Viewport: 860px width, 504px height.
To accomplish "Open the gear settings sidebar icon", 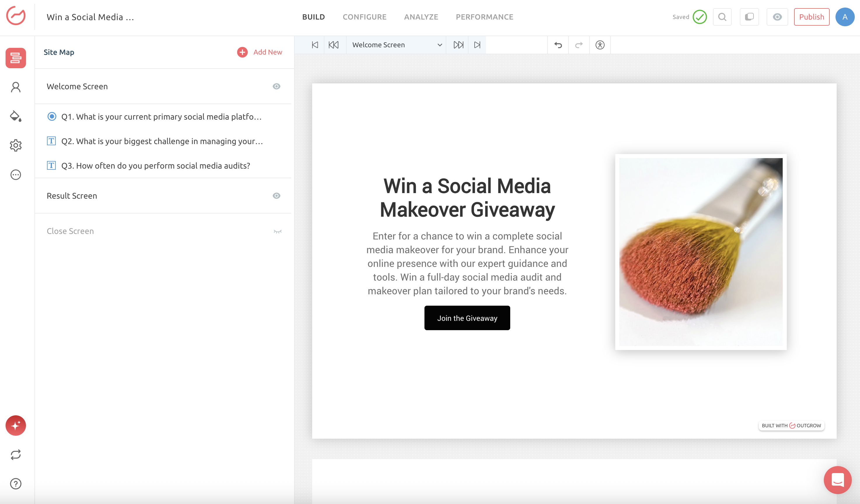I will coord(16,145).
